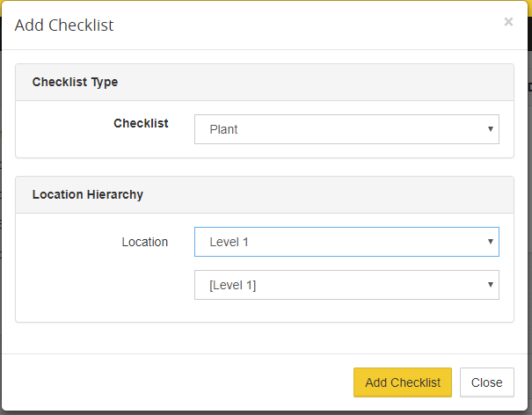The height and width of the screenshot is (415, 532).
Task: Click the [Level 1] value text in lower field
Action: (232, 285)
